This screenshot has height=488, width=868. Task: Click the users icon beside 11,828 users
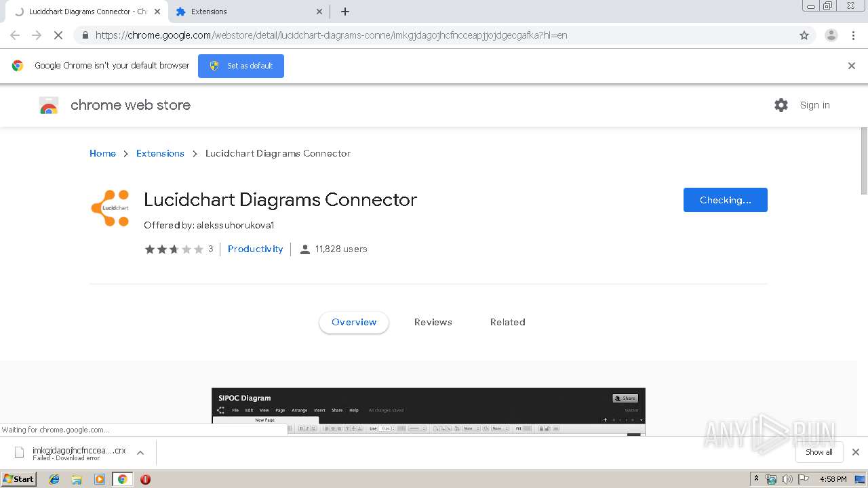pyautogui.click(x=305, y=249)
